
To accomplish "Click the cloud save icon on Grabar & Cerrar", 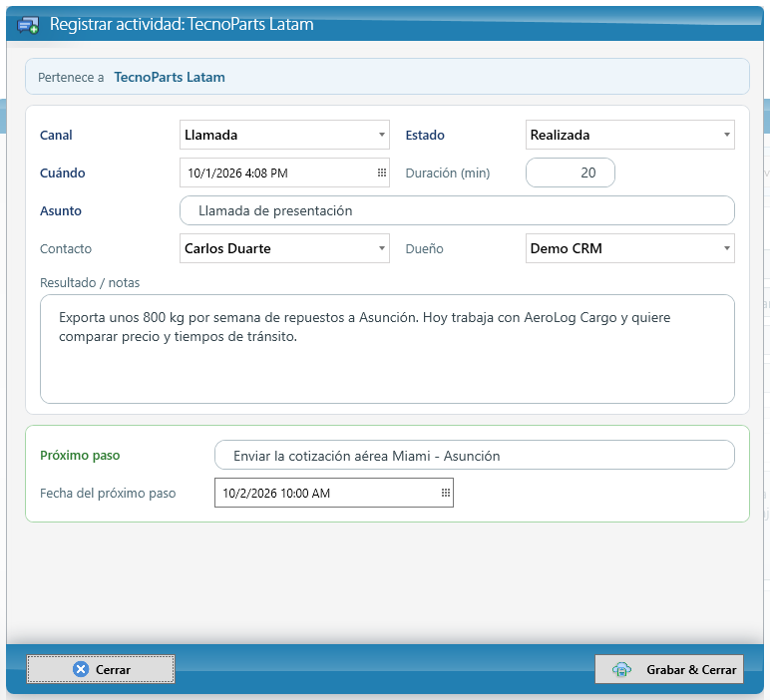I will [x=621, y=669].
